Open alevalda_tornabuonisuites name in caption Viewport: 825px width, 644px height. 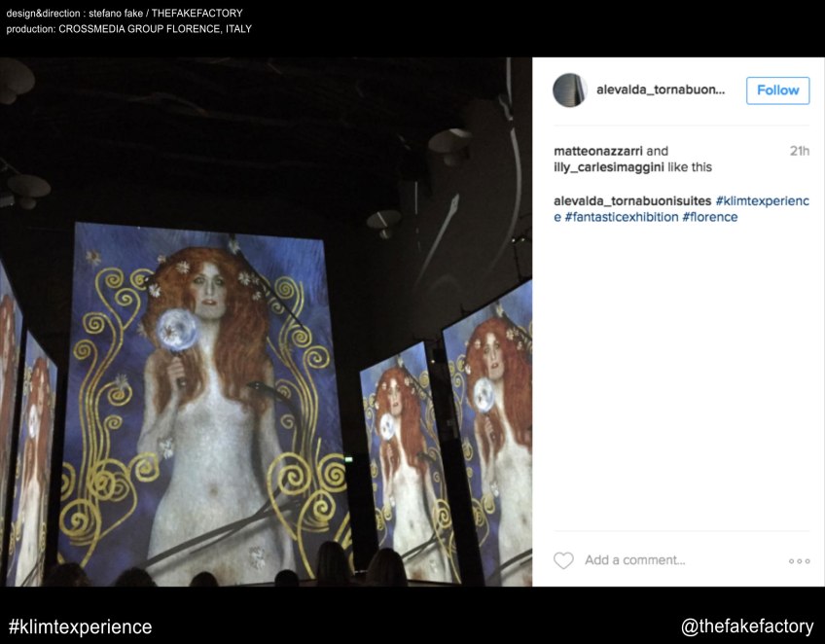pos(632,201)
